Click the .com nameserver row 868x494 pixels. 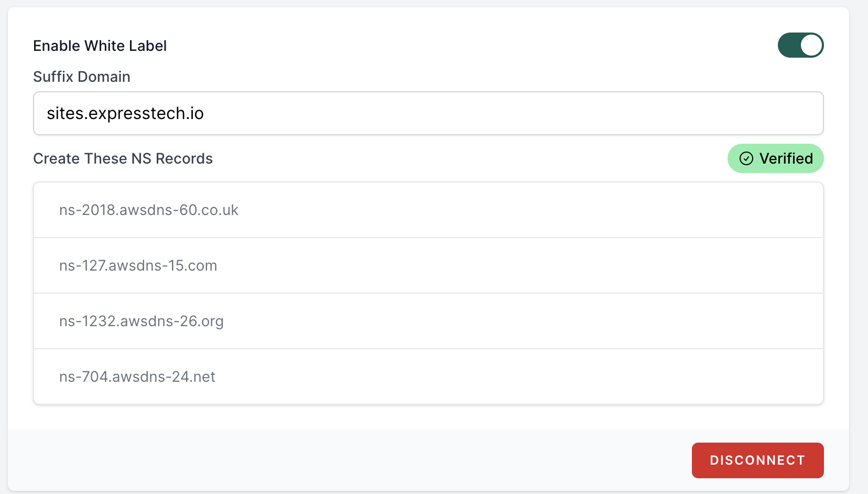pos(428,265)
